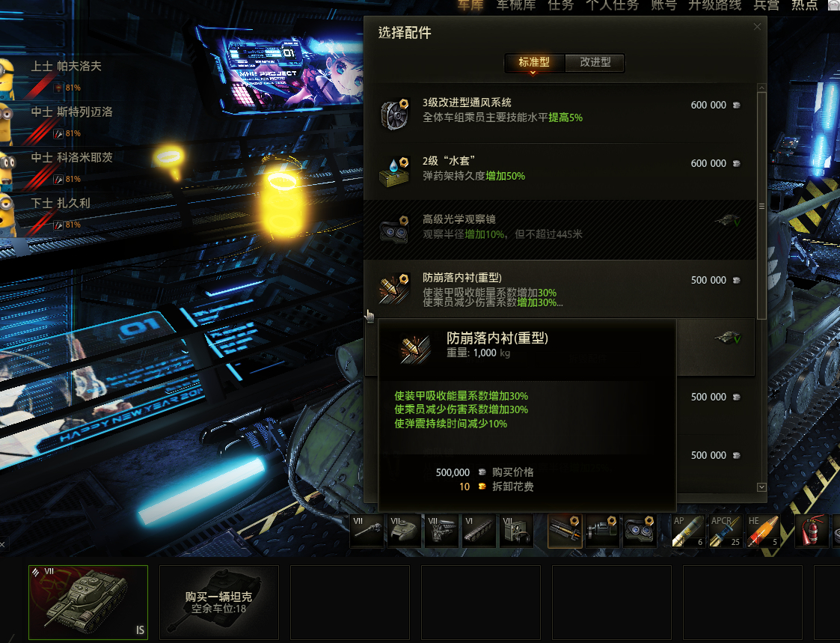Switch to the 标准型 tab
The width and height of the screenshot is (840, 643).
pyautogui.click(x=534, y=62)
